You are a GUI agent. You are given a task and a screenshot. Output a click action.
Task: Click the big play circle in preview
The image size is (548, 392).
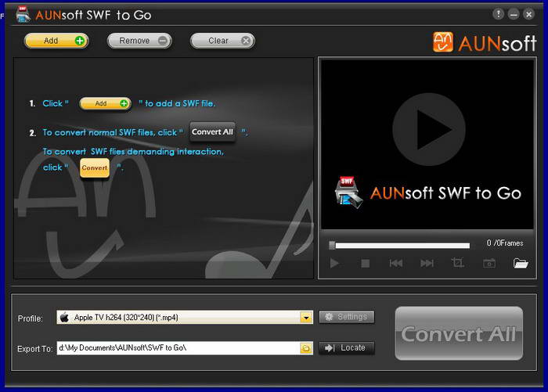click(x=429, y=129)
